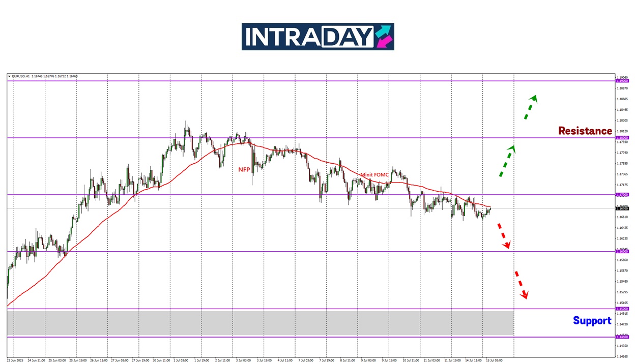The height and width of the screenshot is (364, 636).
Task: Open the EURUSD,H1 chart dropdown triangle
Action: (x=9, y=76)
